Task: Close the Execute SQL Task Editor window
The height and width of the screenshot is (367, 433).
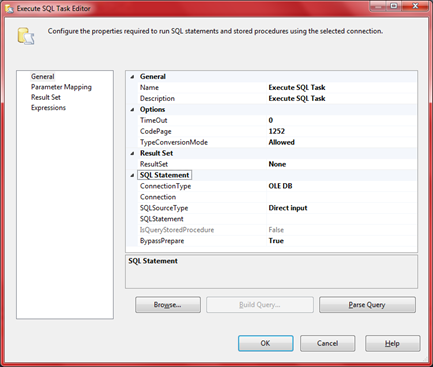Action: point(415,6)
